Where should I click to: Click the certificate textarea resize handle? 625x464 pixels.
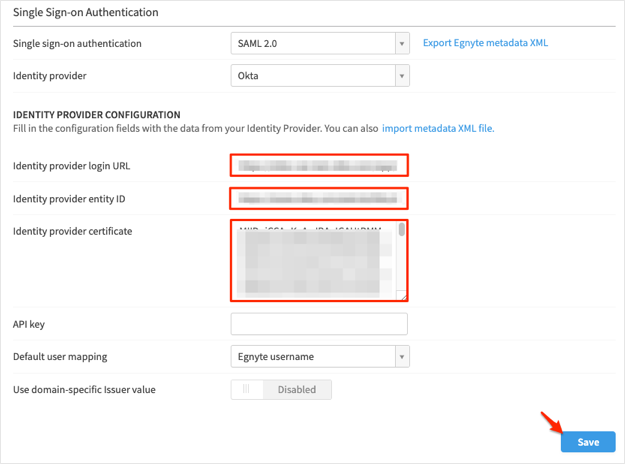click(403, 296)
